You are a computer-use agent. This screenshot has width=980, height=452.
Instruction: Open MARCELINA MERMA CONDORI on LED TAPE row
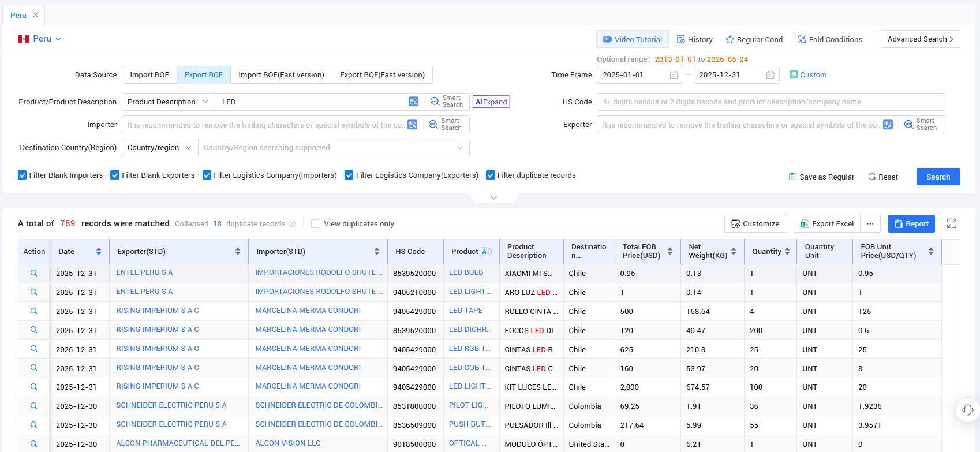(x=308, y=311)
